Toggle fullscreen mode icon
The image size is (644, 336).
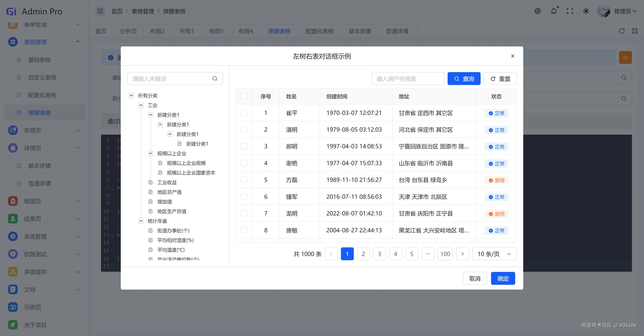[570, 11]
